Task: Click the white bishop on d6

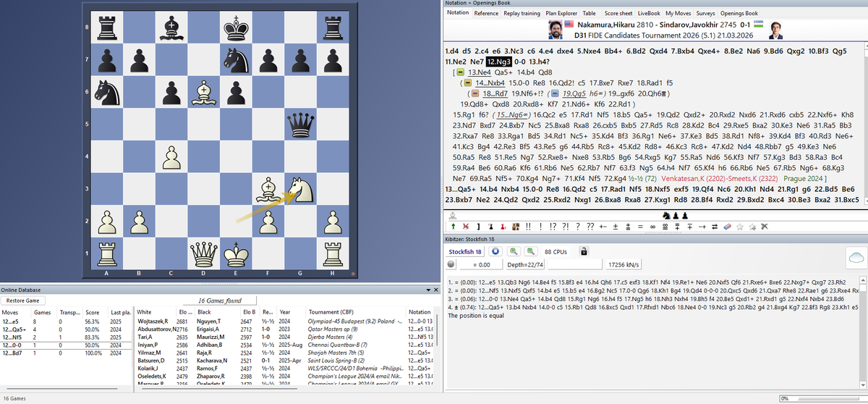Action: 204,93
